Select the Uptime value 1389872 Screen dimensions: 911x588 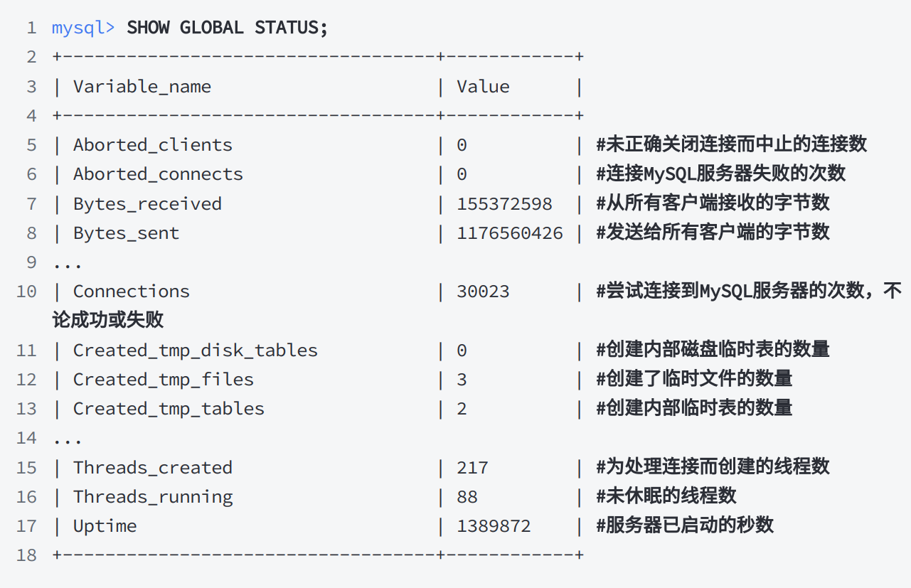[x=494, y=526]
